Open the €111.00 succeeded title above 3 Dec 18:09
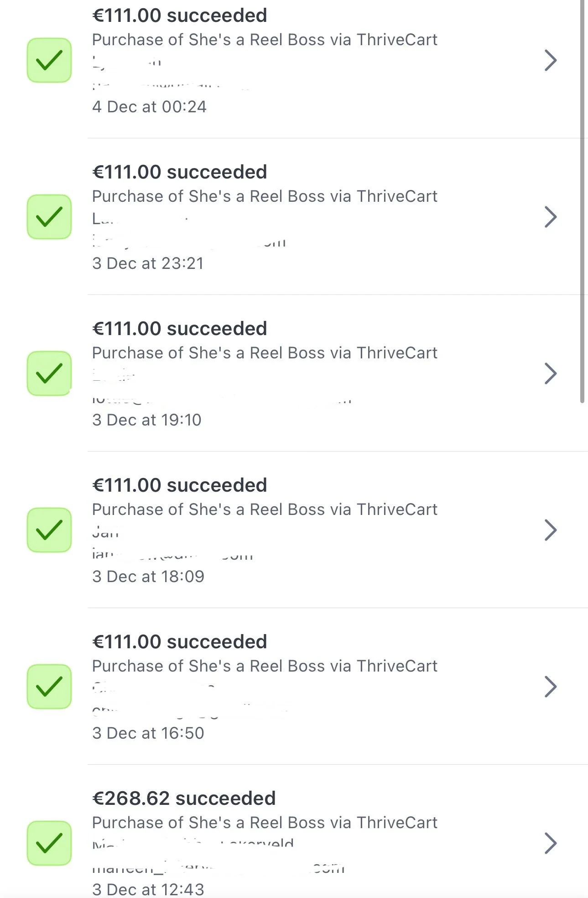The width and height of the screenshot is (588, 898). 179,485
